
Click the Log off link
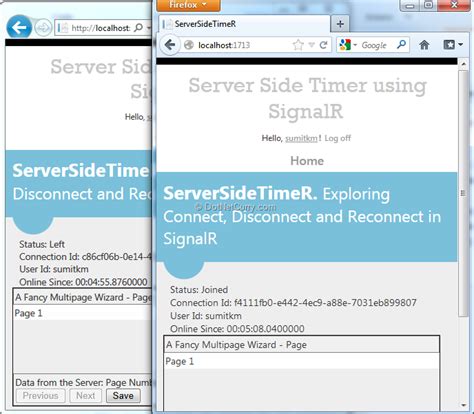337,138
